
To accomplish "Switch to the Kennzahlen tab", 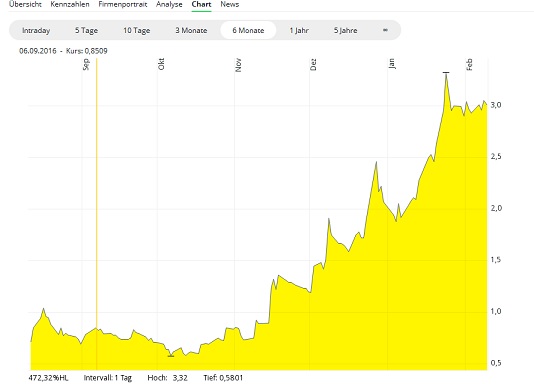I will tap(70, 4).
